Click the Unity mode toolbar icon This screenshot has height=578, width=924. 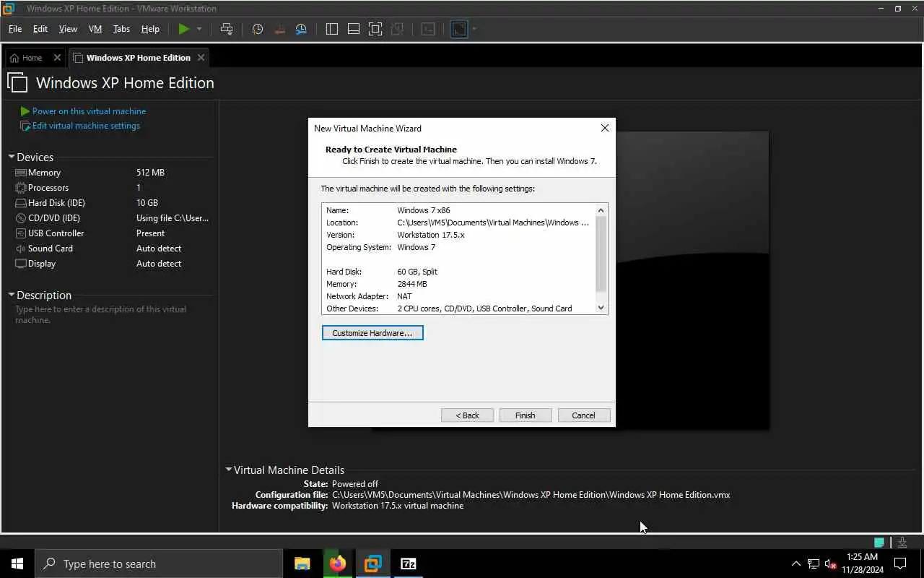pyautogui.click(x=396, y=29)
